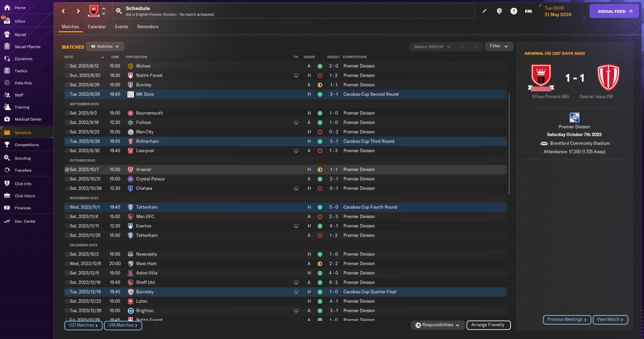Switch to the Reminders tab
The width and height of the screenshot is (644, 339).
click(x=148, y=27)
